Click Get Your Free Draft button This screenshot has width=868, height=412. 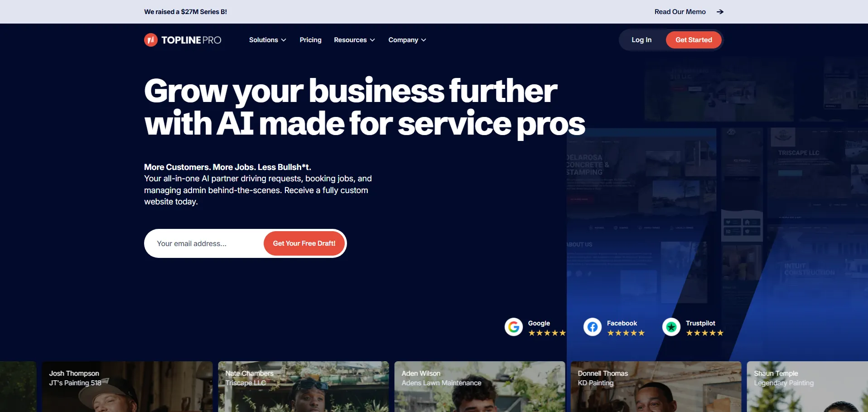tap(304, 243)
